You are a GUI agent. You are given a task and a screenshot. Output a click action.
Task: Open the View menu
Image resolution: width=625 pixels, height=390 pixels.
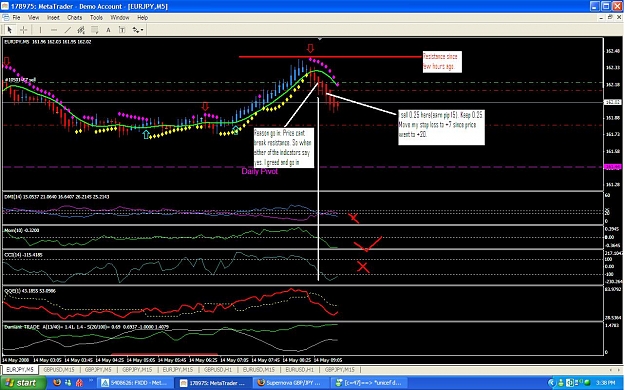coord(33,18)
